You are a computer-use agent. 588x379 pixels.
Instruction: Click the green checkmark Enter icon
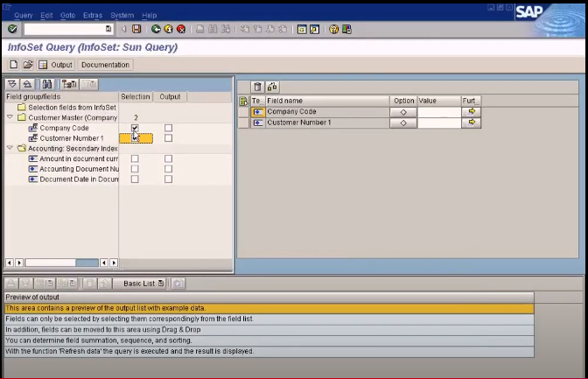pos(12,29)
